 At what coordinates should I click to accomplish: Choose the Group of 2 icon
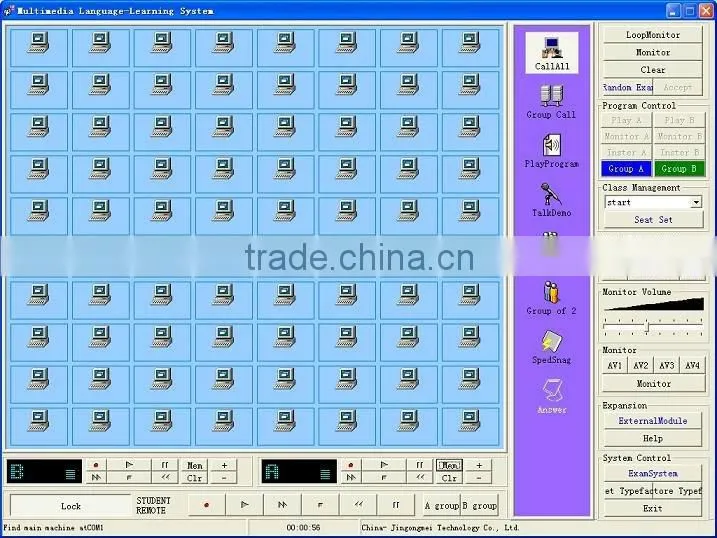pos(551,298)
